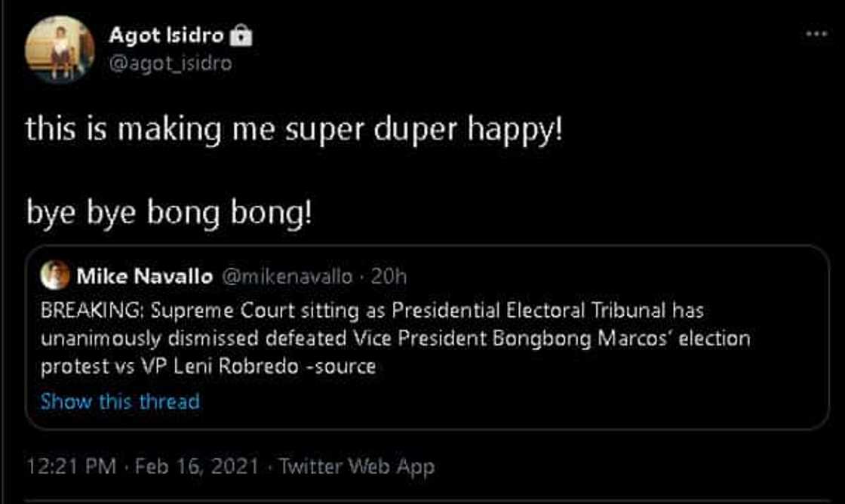Click Mike Navallo's small avatar
The width and height of the screenshot is (845, 504).
pyautogui.click(x=55, y=275)
